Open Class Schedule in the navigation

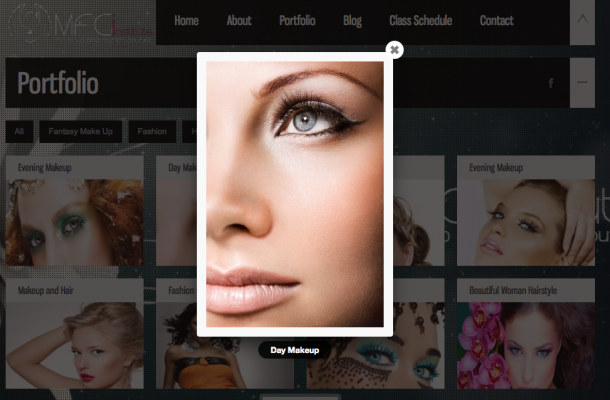[x=421, y=20]
